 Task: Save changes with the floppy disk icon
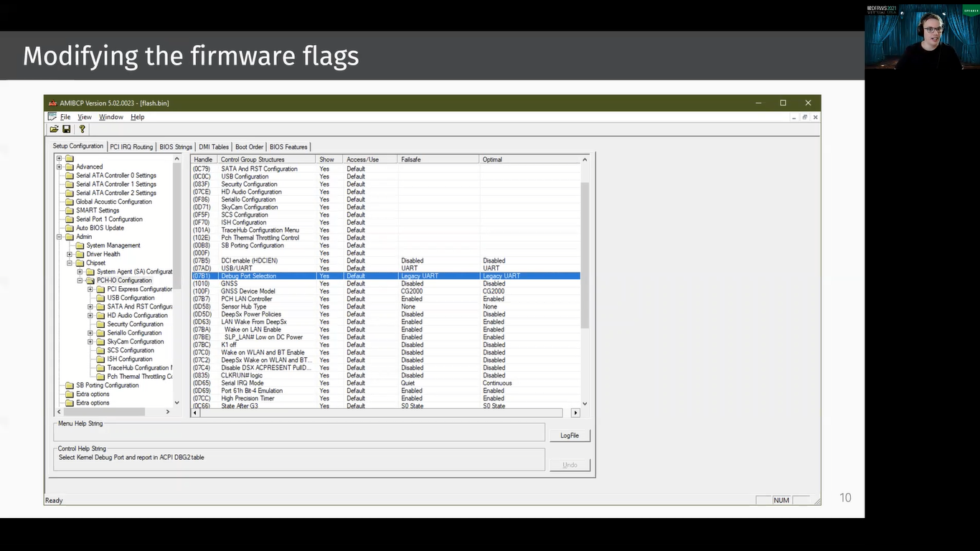click(x=67, y=128)
